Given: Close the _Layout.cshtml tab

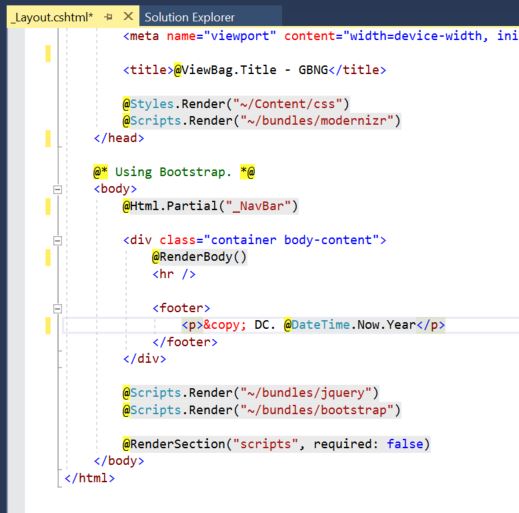Looking at the screenshot, I should pyautogui.click(x=128, y=16).
